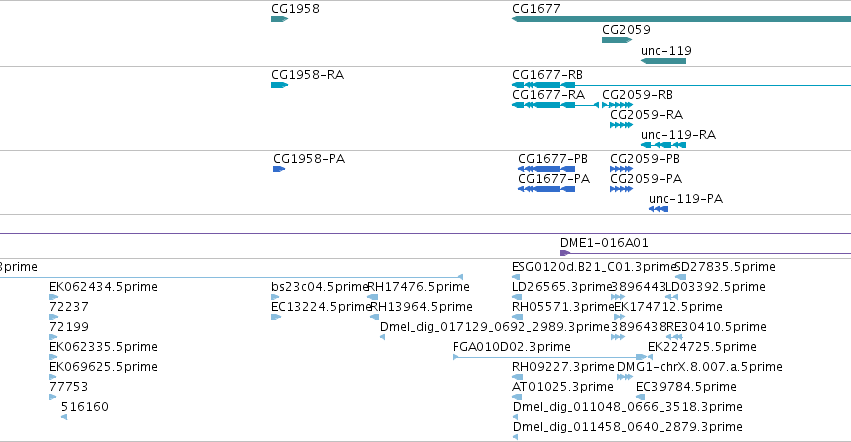Click the 3896438 label text
Screen dimensions: 851x442
pos(638,327)
